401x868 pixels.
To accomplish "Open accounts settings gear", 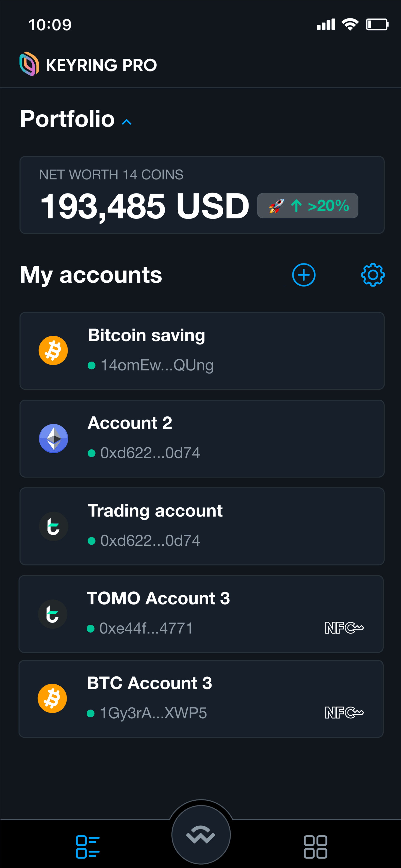I will (x=372, y=275).
